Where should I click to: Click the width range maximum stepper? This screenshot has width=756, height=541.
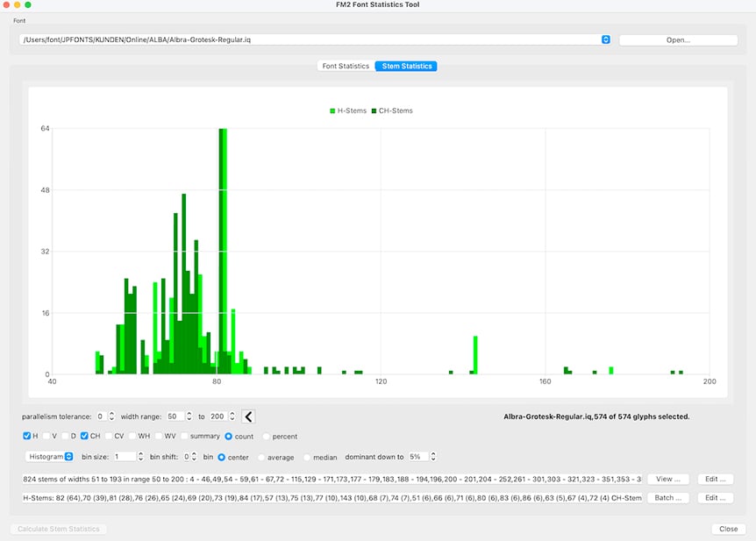232,416
